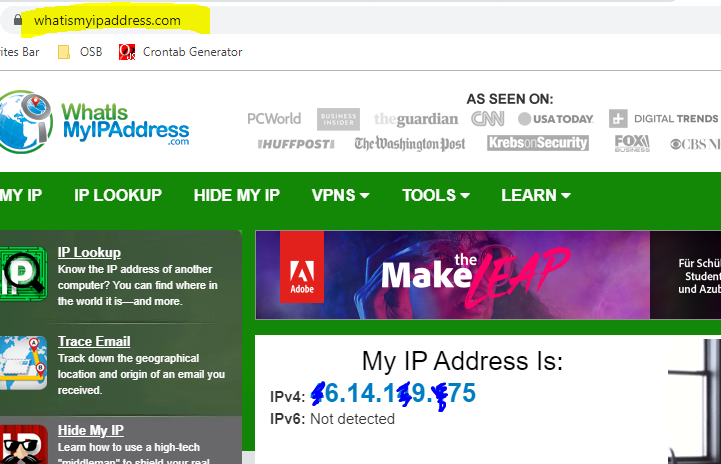Click The Washington Post logo
Screen dimensions: 721x464
pos(410,144)
